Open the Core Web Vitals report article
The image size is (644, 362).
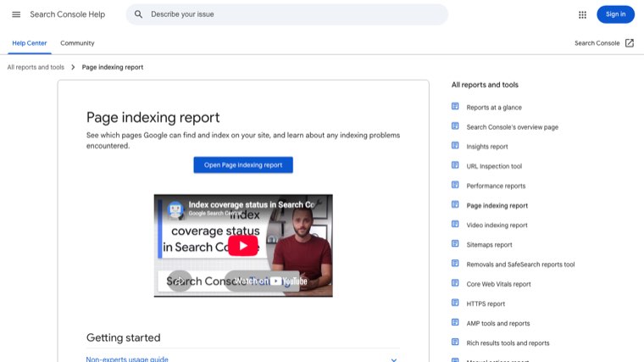[498, 284]
